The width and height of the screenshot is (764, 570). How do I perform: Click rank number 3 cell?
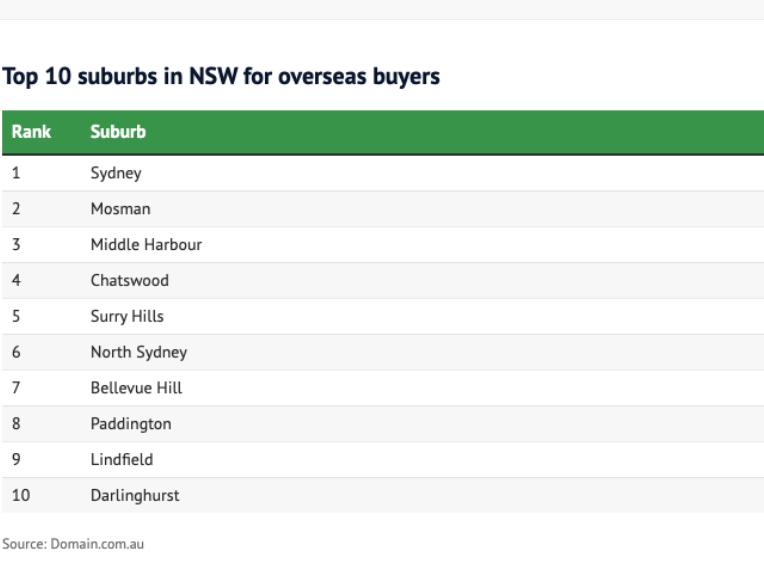point(16,245)
